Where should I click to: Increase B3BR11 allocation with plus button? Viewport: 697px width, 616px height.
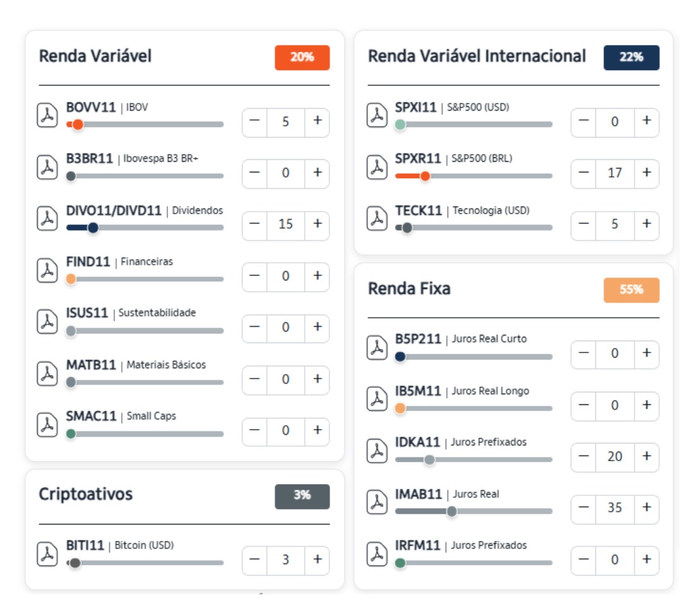[x=317, y=172]
